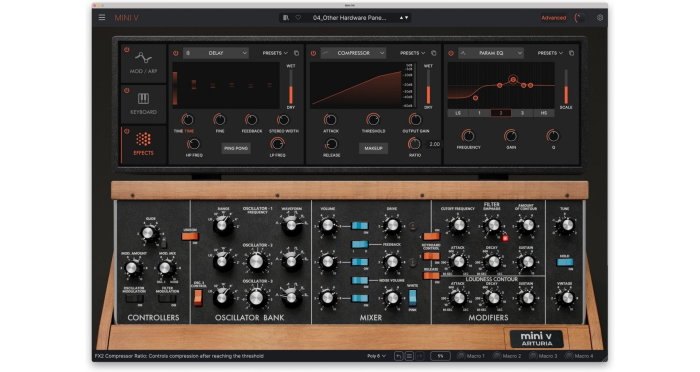Toggle the Delay effect power button
The height and width of the screenshot is (372, 700).
(176, 53)
